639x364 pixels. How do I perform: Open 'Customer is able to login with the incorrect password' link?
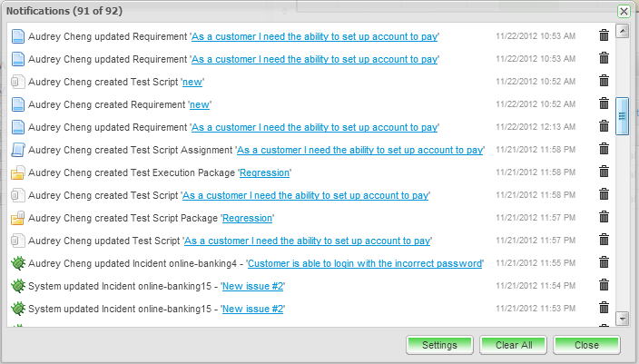point(364,263)
